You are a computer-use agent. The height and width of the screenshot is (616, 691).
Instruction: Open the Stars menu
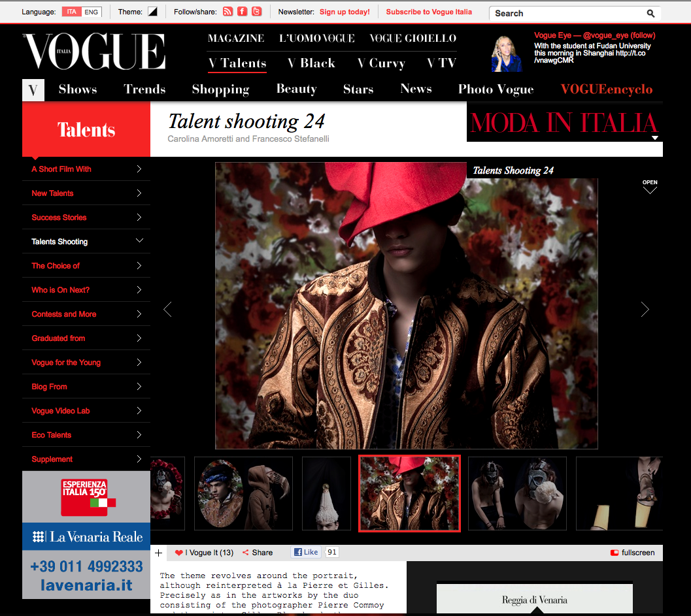(358, 89)
